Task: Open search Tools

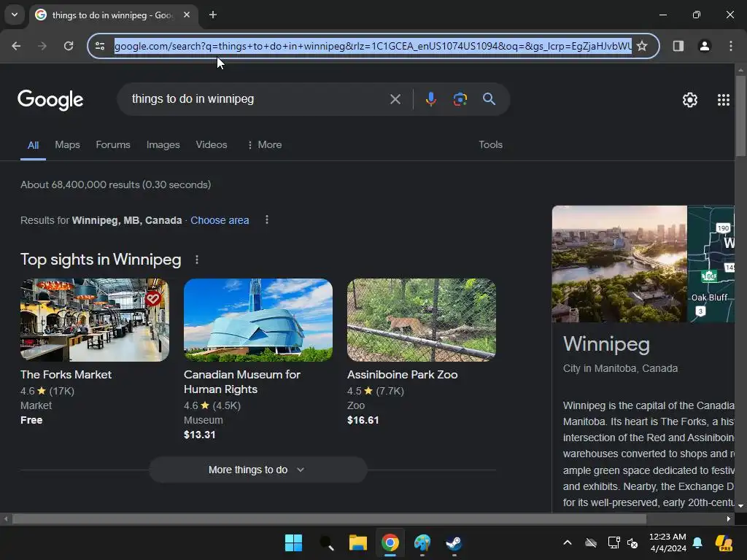Action: 491,145
